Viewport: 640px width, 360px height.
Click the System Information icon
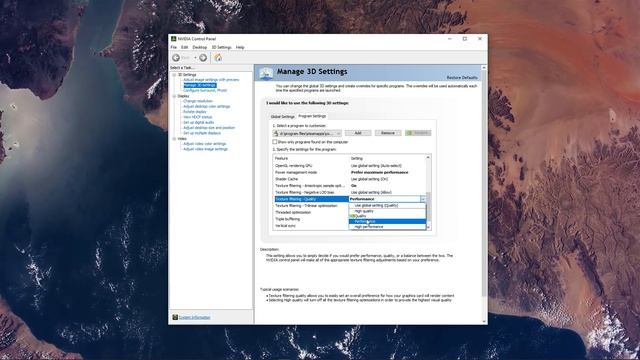pyautogui.click(x=175, y=317)
